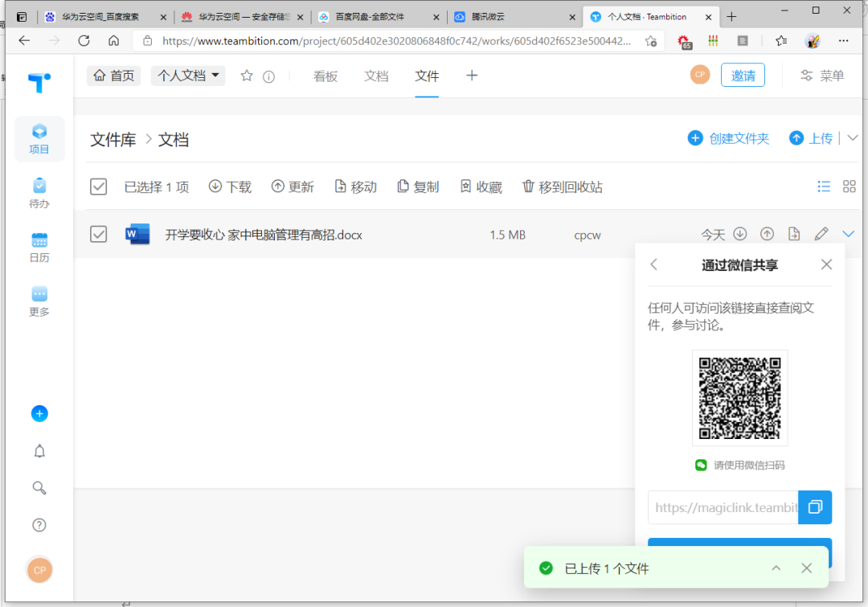
Task: Switch to the 看板 tab
Action: tap(325, 76)
